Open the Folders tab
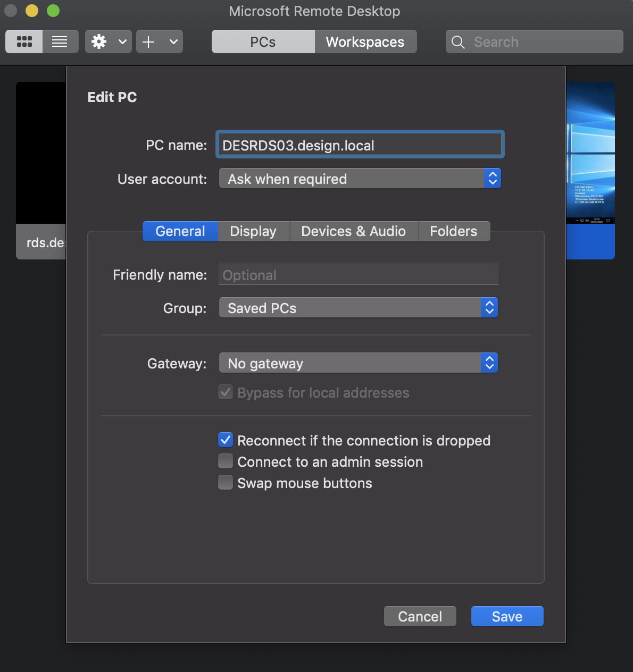Screen dimensions: 633x672 454,231
